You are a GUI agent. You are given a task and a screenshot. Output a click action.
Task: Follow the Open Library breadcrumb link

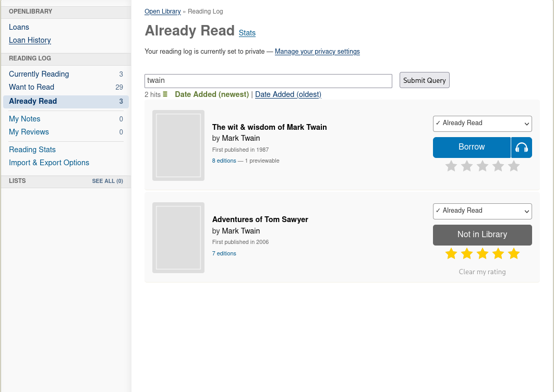tap(163, 11)
